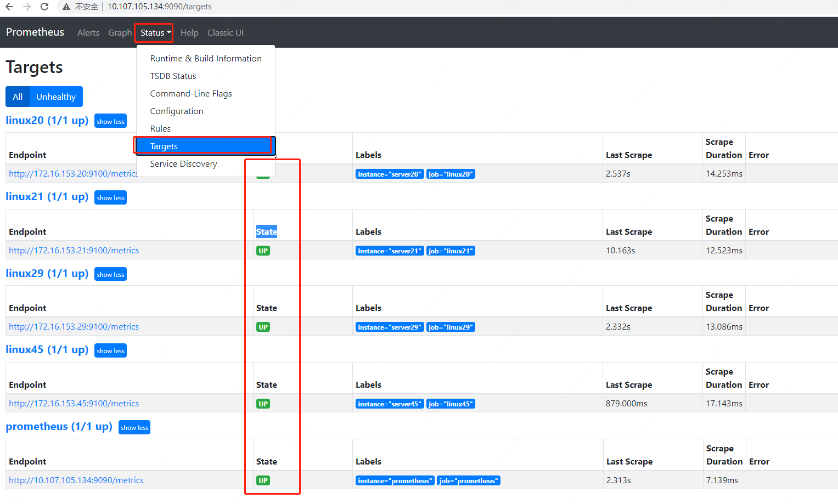The height and width of the screenshot is (504, 838).
Task: Open linux20 (1/1 up) heading link
Action: pos(47,120)
